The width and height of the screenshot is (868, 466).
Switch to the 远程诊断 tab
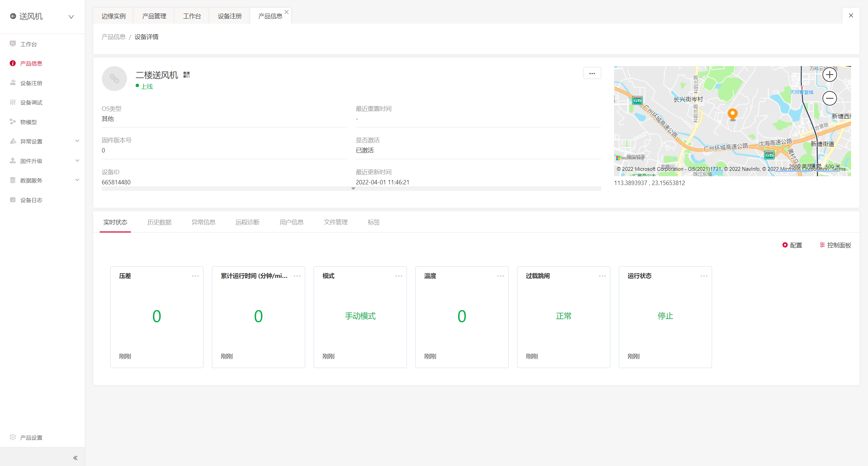[x=248, y=222]
